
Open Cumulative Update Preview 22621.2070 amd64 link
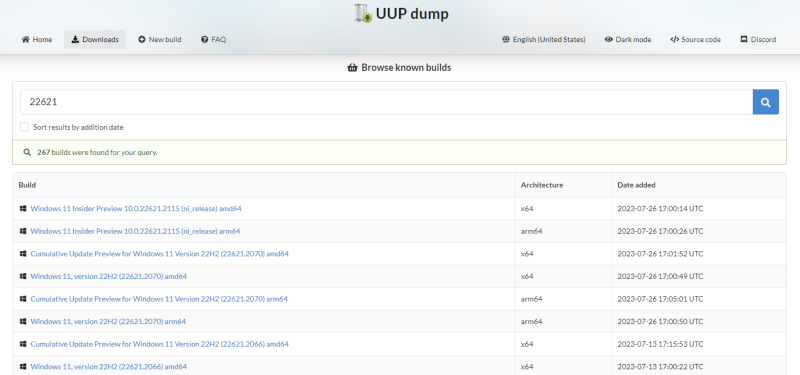(160, 254)
